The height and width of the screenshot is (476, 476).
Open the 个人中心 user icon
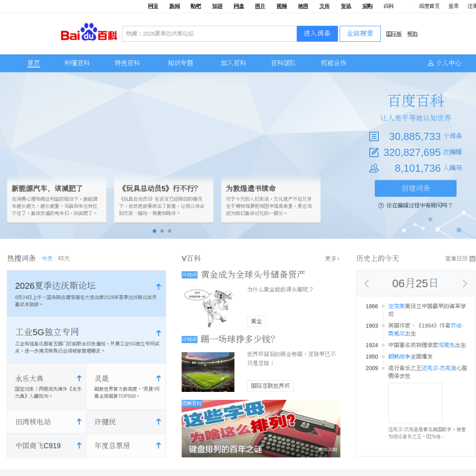point(431,63)
